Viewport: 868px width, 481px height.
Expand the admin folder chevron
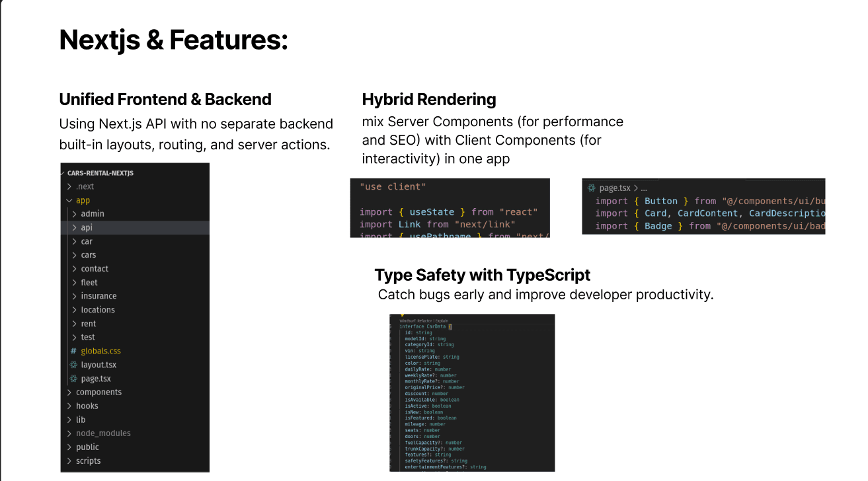(x=75, y=214)
